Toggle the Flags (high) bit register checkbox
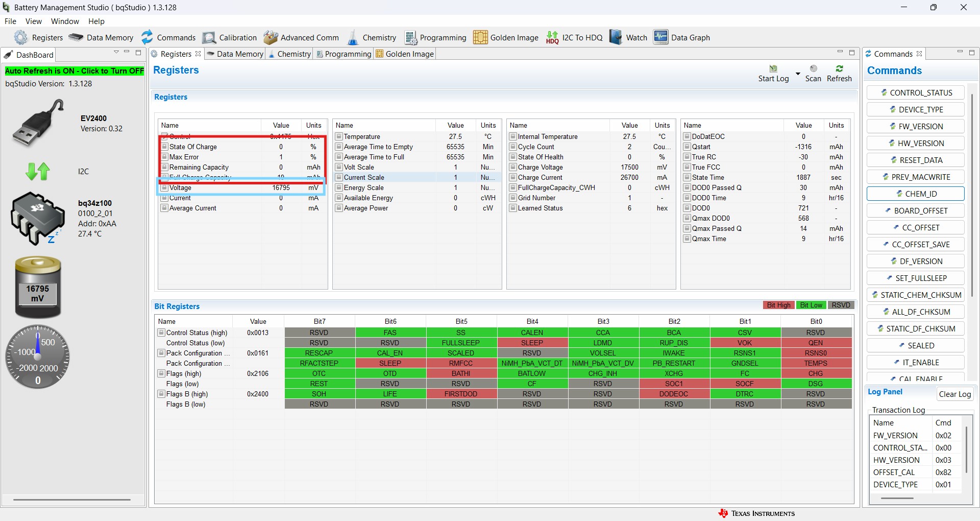The image size is (980, 521). [x=161, y=373]
